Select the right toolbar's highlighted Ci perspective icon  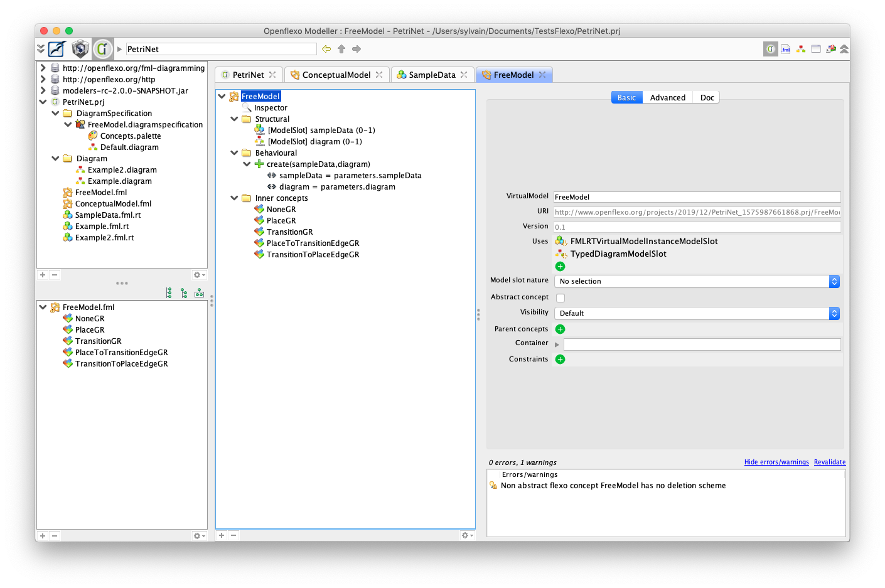(x=771, y=49)
